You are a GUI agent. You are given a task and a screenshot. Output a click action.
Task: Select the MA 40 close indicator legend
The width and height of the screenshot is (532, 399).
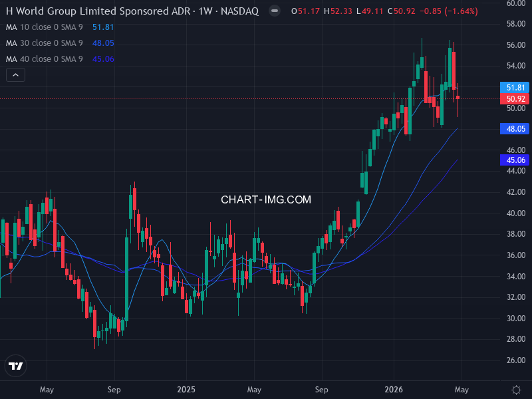[x=45, y=59]
